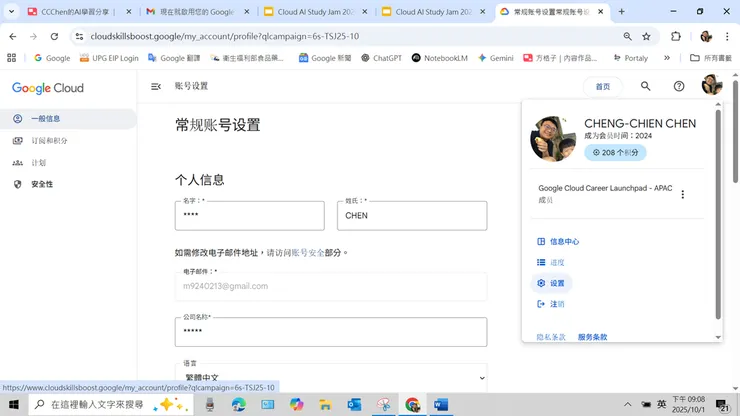Collapse the sidebar menu toggle icon

[156, 86]
